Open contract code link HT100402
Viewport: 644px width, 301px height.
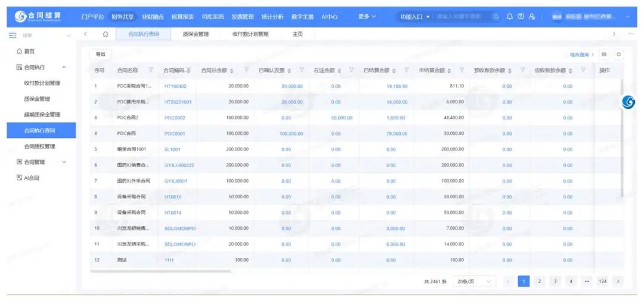(x=175, y=86)
